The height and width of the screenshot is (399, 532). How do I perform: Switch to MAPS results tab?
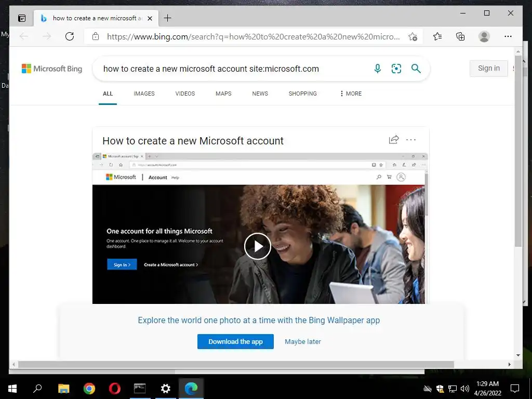click(223, 94)
